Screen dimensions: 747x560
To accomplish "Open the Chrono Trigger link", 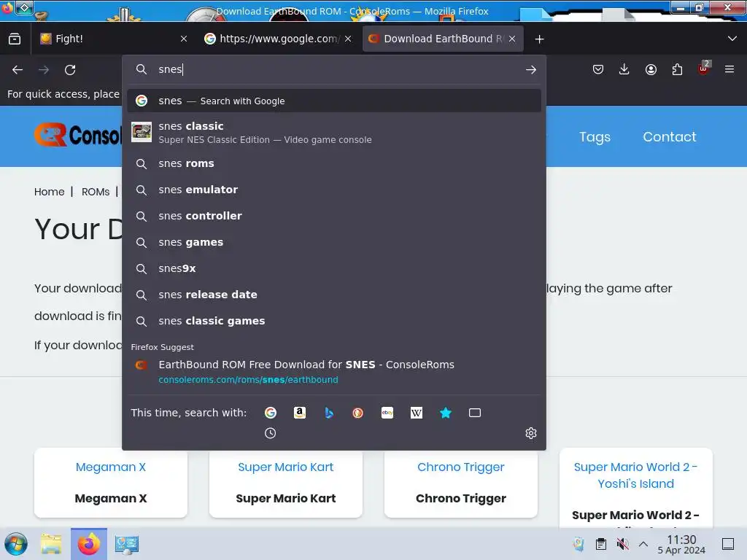I will [461, 467].
